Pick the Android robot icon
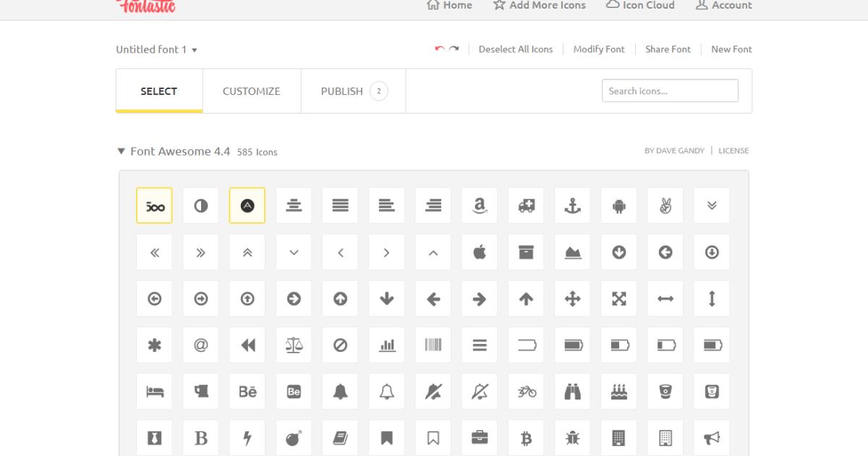This screenshot has width=868, height=456. click(x=618, y=206)
